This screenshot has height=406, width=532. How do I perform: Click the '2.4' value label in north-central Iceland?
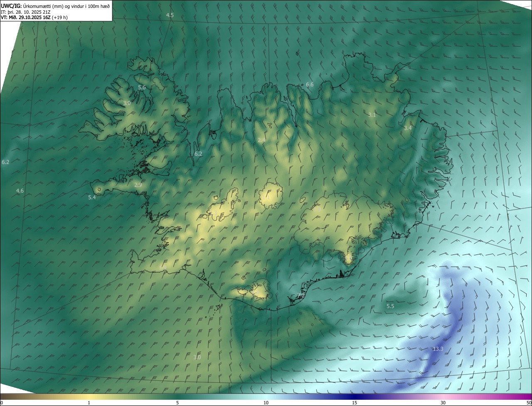click(261, 140)
